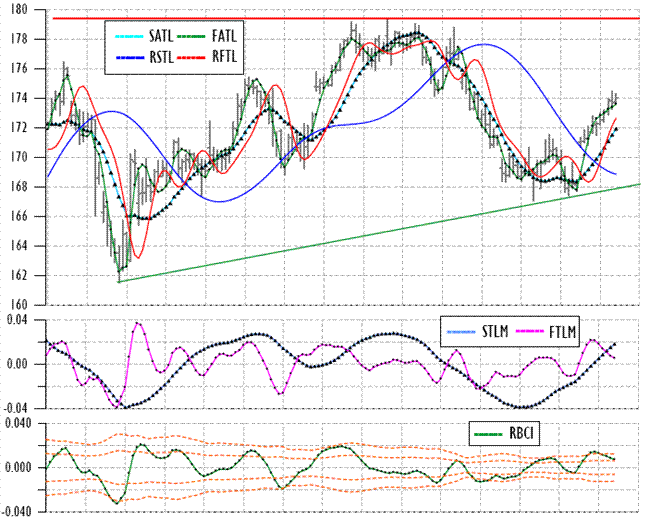Click the 166 price axis label
This screenshot has height=519, width=650.
point(17,216)
